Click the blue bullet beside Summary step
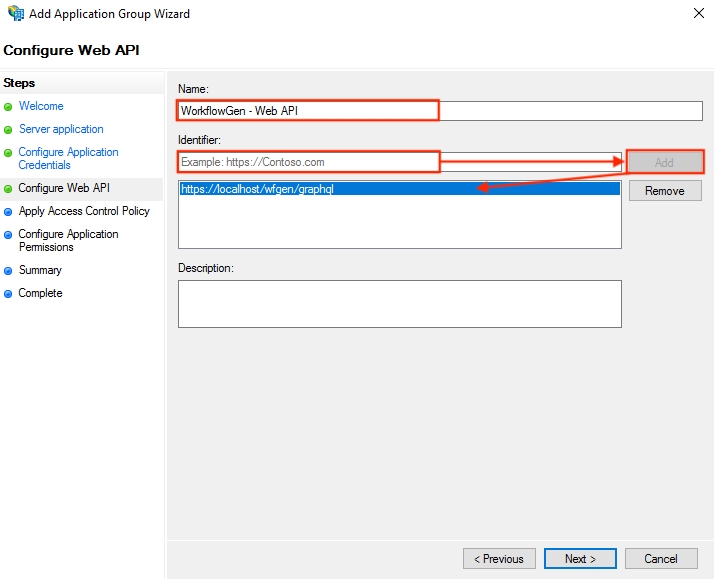714x579 pixels. click(9, 270)
